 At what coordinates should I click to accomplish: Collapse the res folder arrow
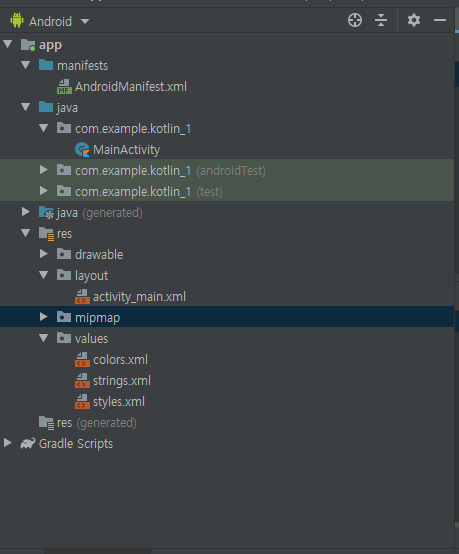click(x=26, y=233)
